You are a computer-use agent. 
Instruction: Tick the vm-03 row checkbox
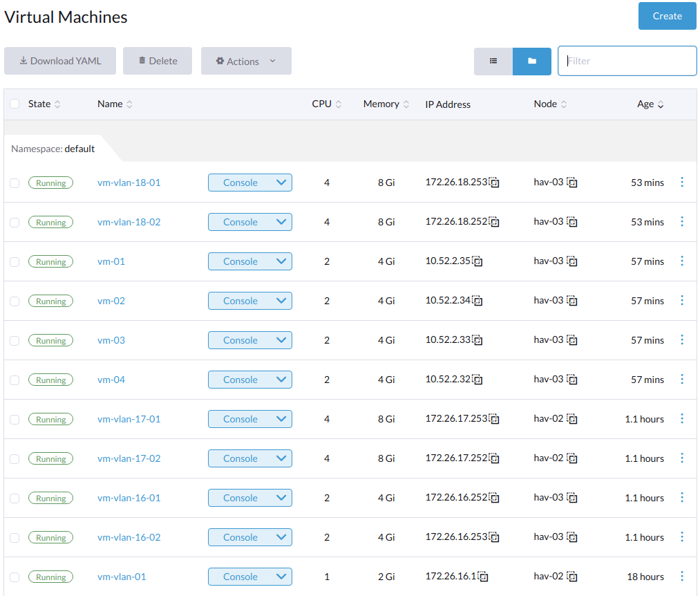tap(15, 341)
